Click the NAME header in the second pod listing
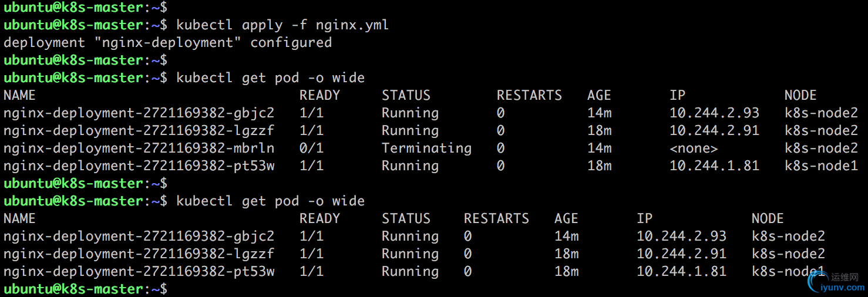Viewport: 868px width, 297px height. (x=19, y=219)
